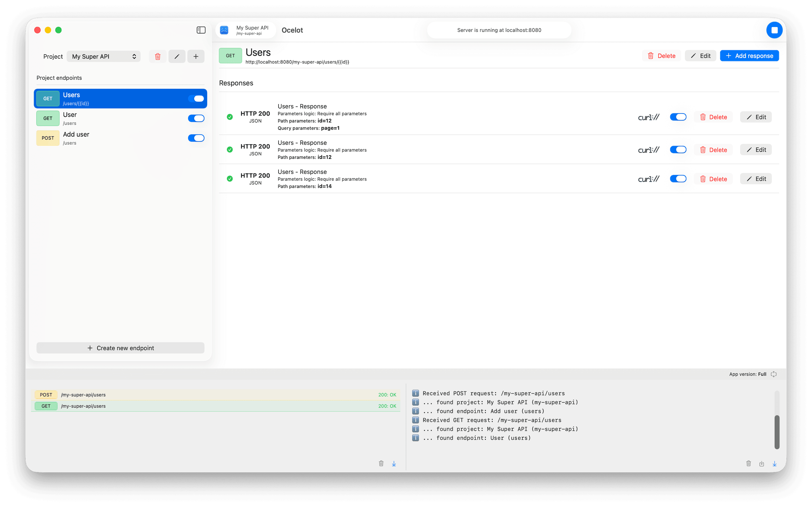Create a new project with the plus icon
The height and width of the screenshot is (507, 812).
[x=196, y=56]
